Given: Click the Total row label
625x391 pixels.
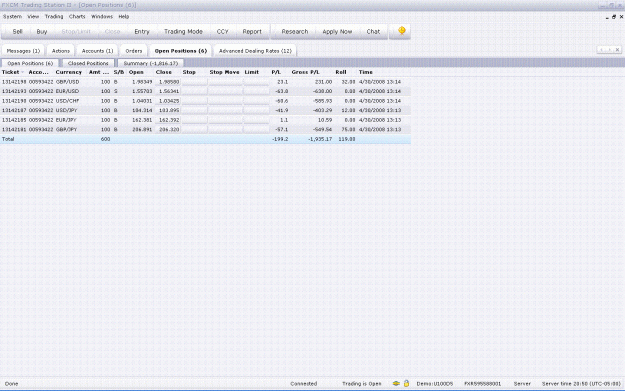Looking at the screenshot, I should [x=8, y=139].
